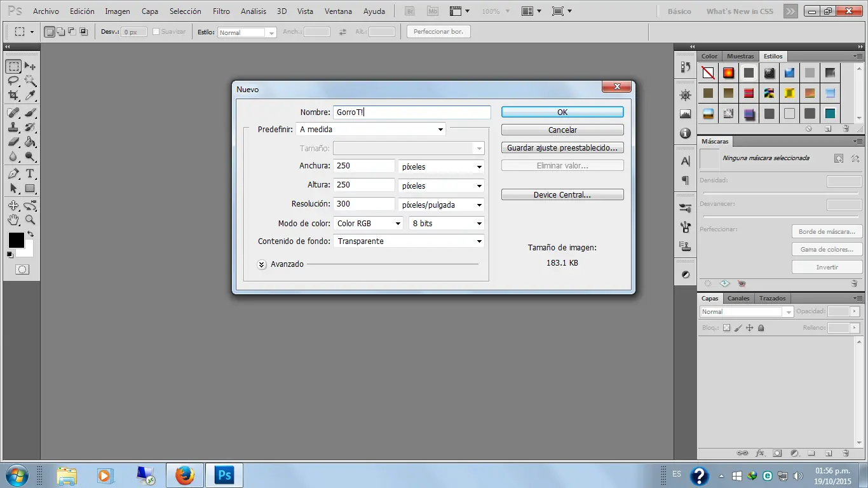Image resolution: width=868 pixels, height=488 pixels.
Task: Switch to the Muestras tab
Action: [x=740, y=56]
